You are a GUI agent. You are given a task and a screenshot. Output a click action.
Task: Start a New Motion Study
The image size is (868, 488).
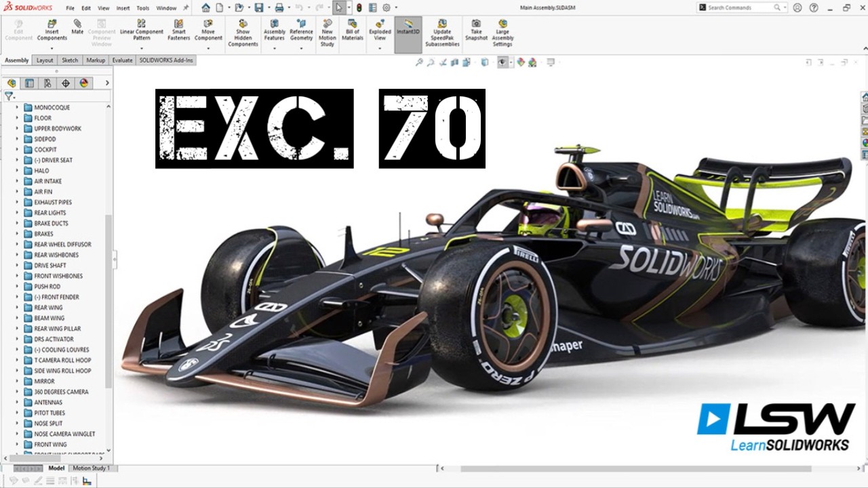click(328, 33)
